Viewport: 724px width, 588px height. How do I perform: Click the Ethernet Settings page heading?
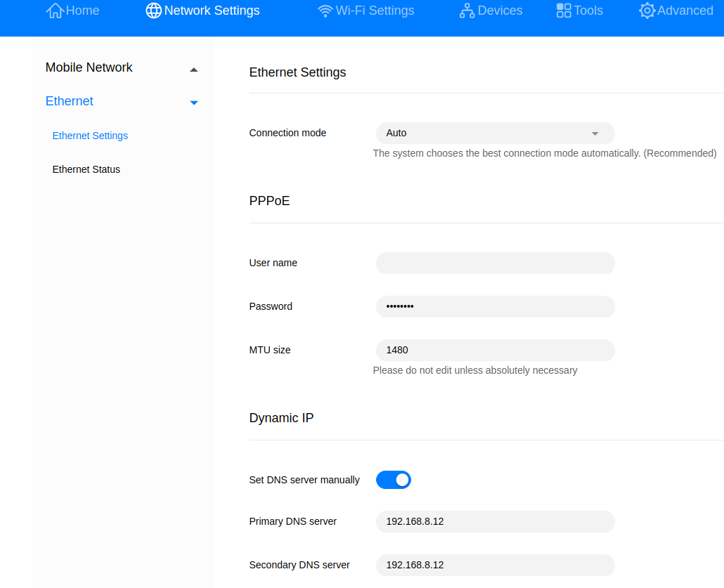point(297,72)
